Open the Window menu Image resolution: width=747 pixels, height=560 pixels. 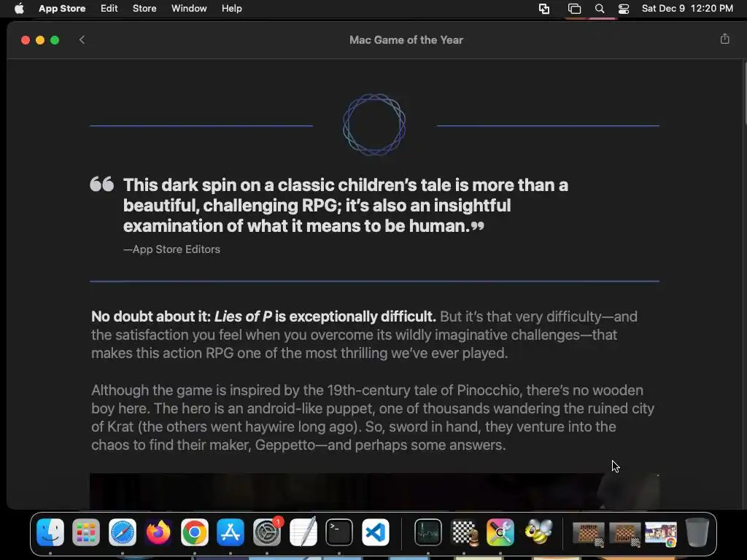coord(189,9)
